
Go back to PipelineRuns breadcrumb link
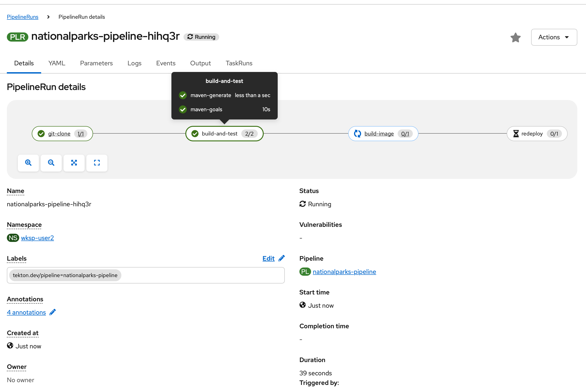tap(22, 17)
